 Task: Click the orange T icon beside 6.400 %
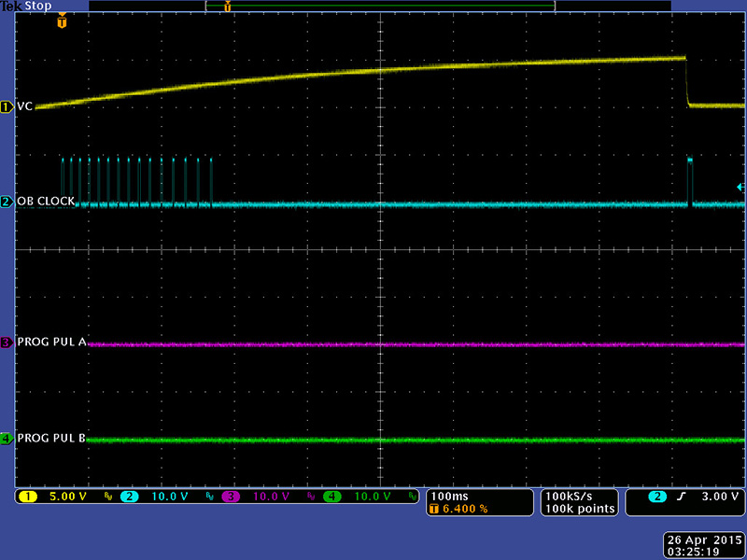click(435, 510)
